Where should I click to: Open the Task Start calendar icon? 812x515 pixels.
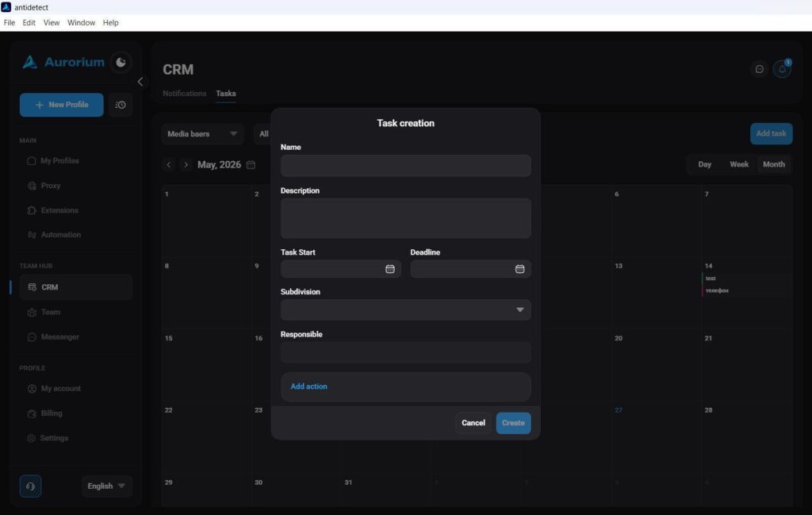click(390, 269)
